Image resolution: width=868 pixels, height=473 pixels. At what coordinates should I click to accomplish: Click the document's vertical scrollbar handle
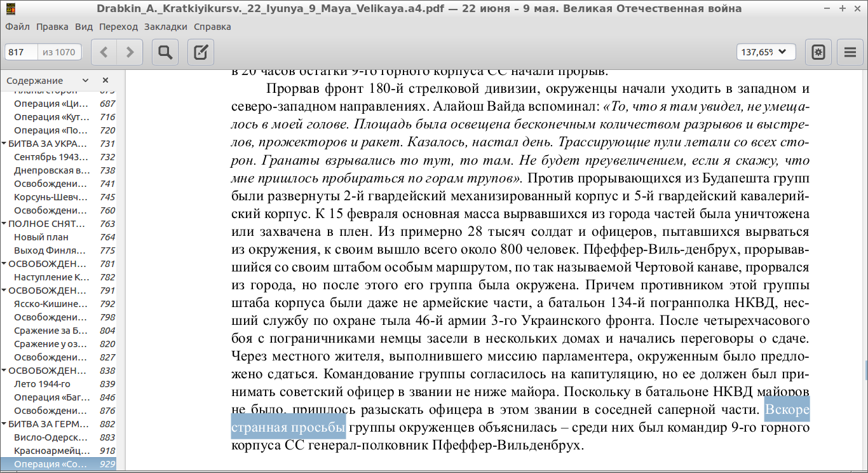point(865,369)
